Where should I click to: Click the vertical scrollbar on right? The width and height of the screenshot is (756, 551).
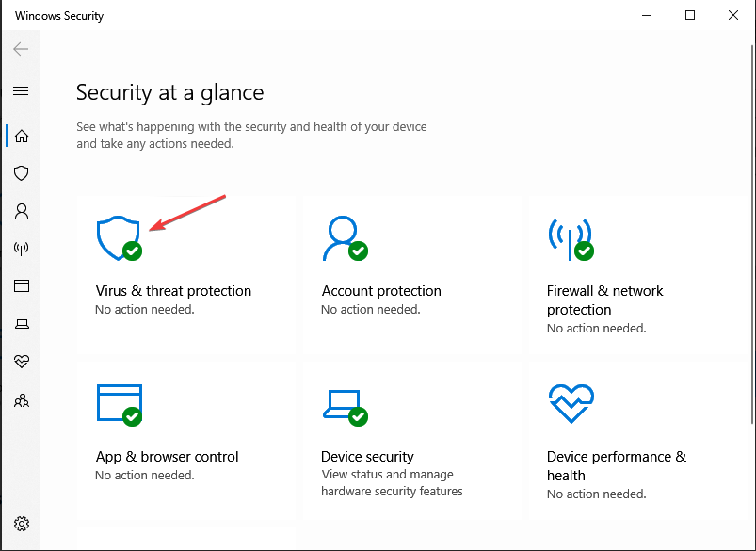point(752,235)
